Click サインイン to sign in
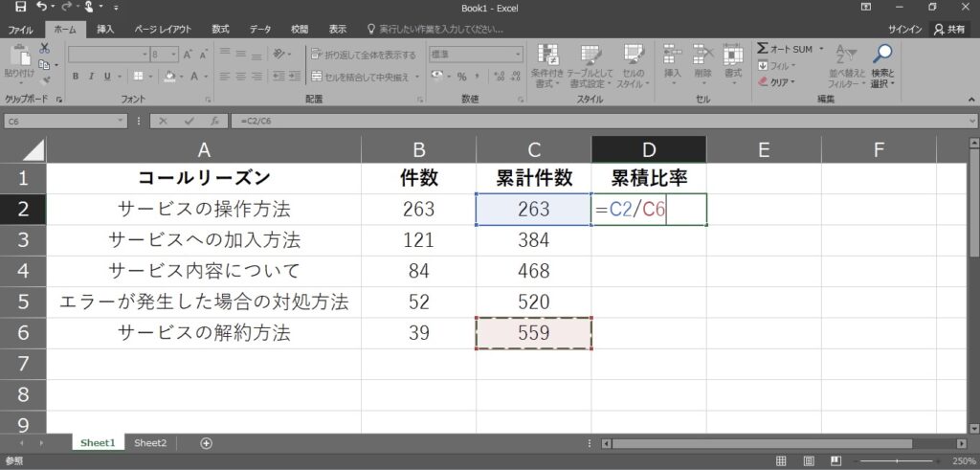Screen dimensions: 980x470 click(905, 30)
